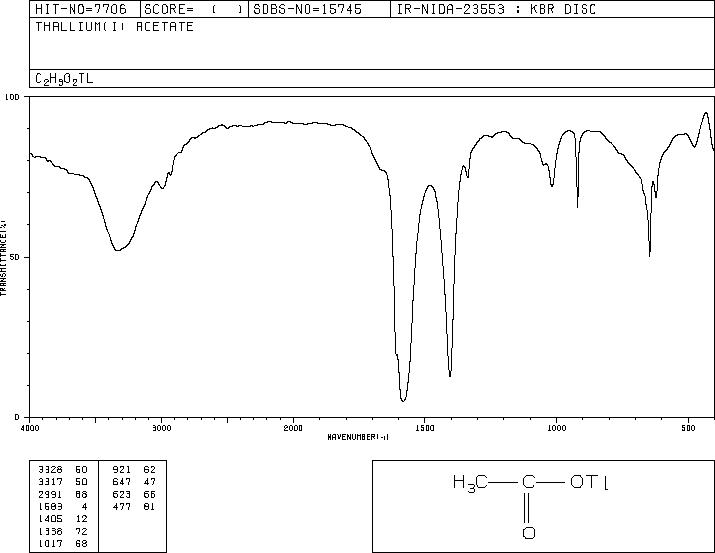Select the 2991 peak table entry

(63, 494)
